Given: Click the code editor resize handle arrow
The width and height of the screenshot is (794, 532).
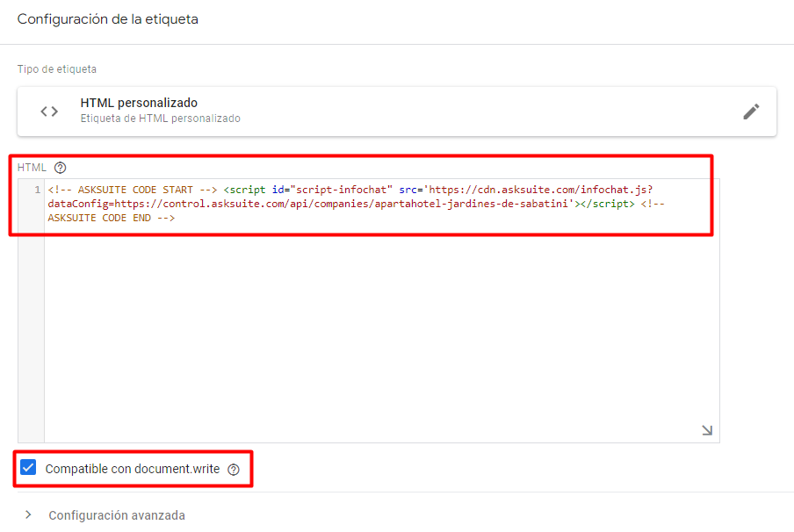Looking at the screenshot, I should (x=707, y=430).
